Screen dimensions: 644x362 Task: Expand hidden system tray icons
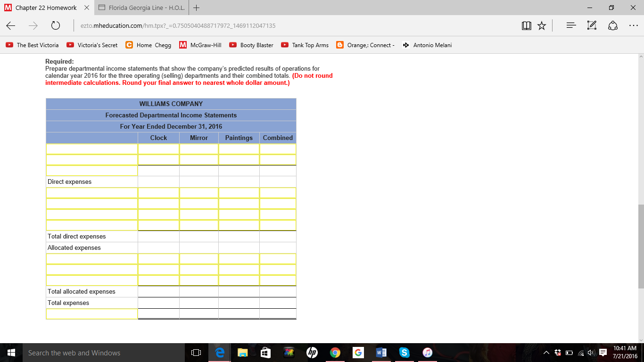click(x=546, y=352)
